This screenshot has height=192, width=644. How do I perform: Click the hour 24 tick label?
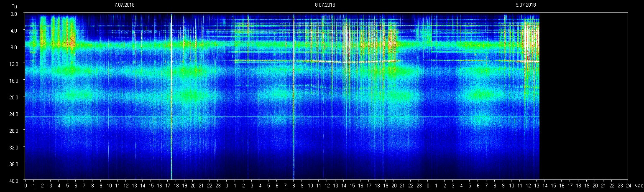(x=628, y=186)
